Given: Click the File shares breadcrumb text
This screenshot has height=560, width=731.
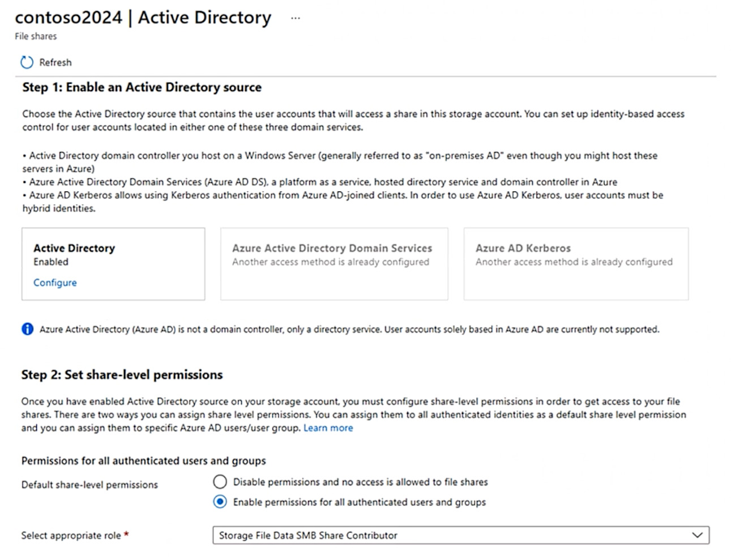Looking at the screenshot, I should tap(36, 36).
